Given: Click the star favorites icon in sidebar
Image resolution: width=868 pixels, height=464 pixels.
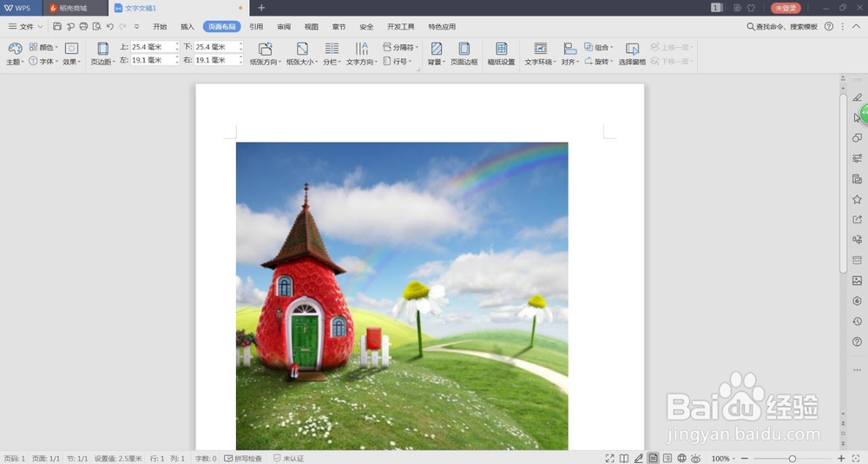Looking at the screenshot, I should point(857,199).
